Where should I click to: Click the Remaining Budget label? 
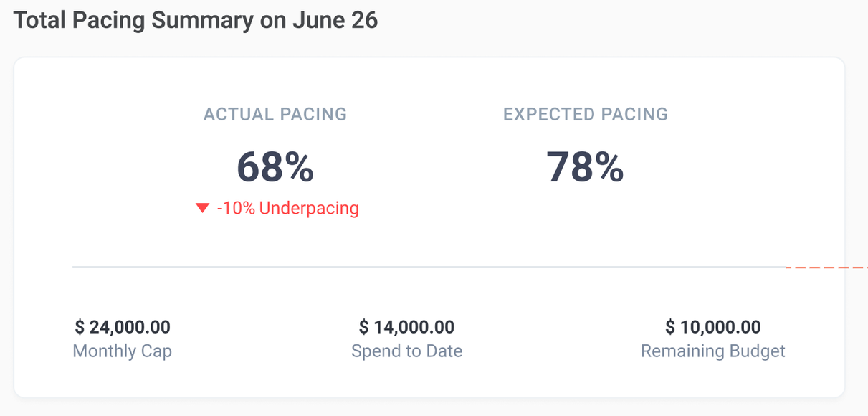coord(713,351)
